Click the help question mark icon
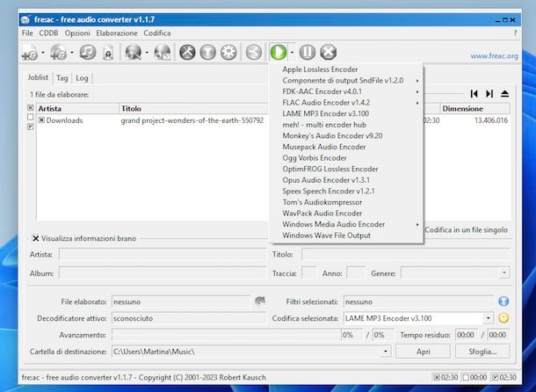This screenshot has height=392, width=536. coord(515,33)
